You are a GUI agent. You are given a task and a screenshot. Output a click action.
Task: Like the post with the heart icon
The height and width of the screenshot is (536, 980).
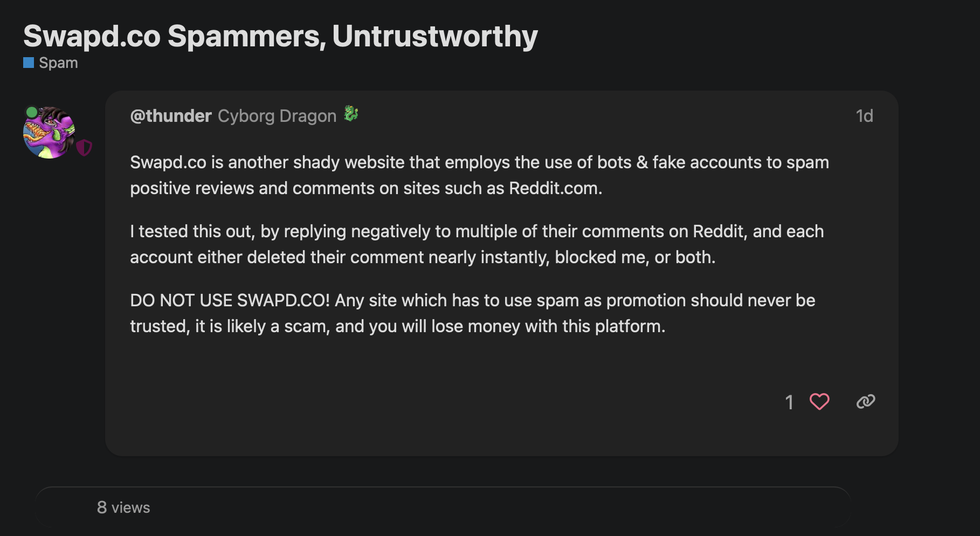coord(819,402)
